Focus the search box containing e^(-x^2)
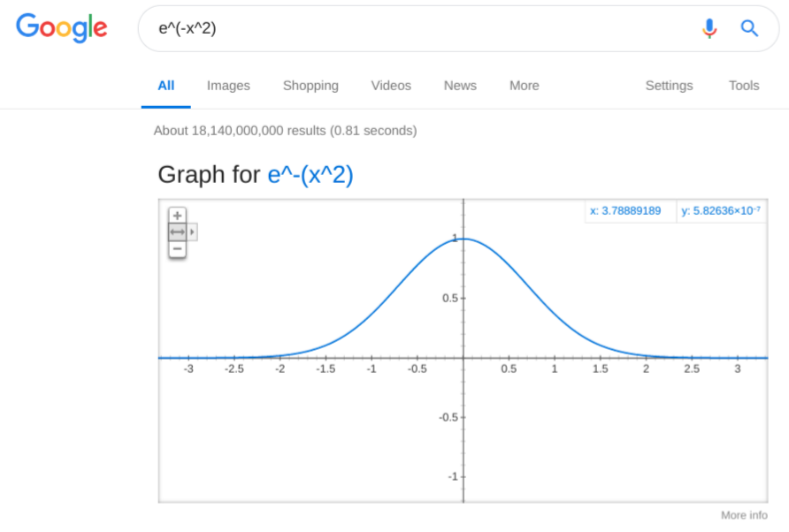 pyautogui.click(x=416, y=28)
